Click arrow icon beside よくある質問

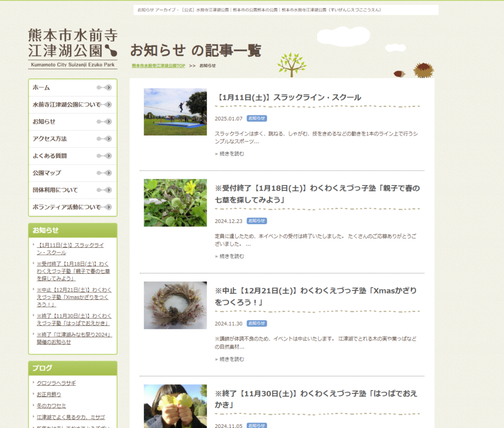click(104, 156)
